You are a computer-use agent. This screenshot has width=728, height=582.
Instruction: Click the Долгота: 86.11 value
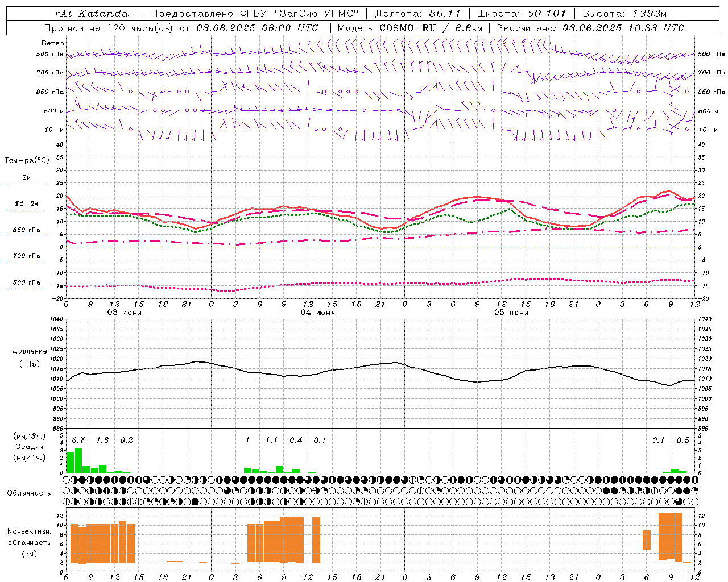418,14
